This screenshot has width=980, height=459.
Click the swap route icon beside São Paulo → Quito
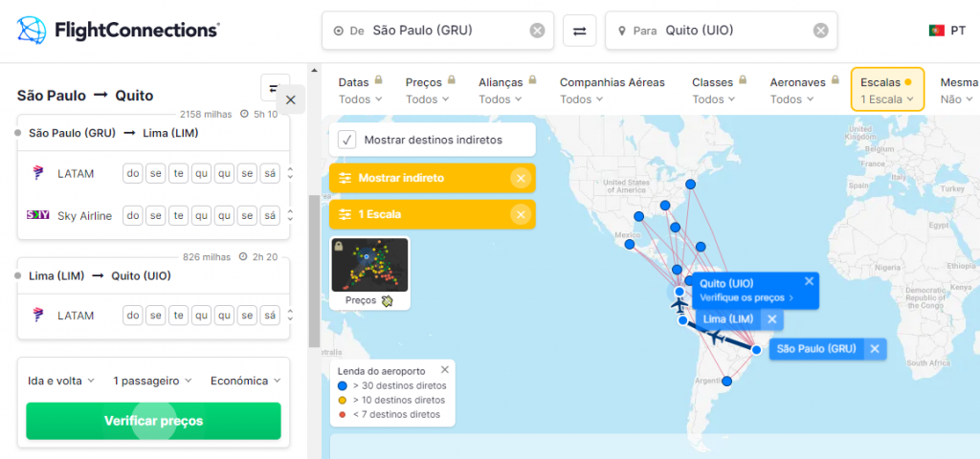[x=274, y=88]
